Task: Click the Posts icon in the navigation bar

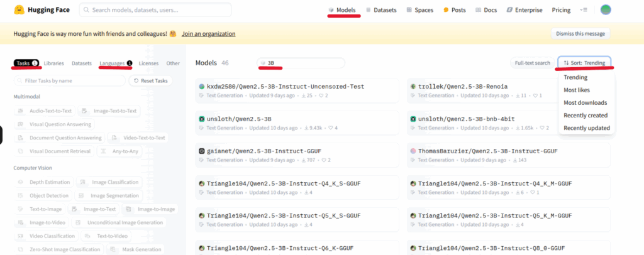Action: pos(446,10)
